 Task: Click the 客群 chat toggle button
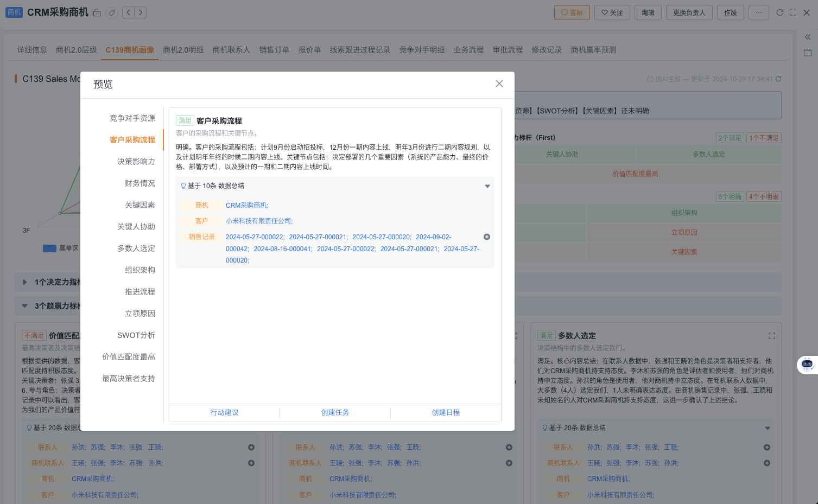pyautogui.click(x=572, y=12)
